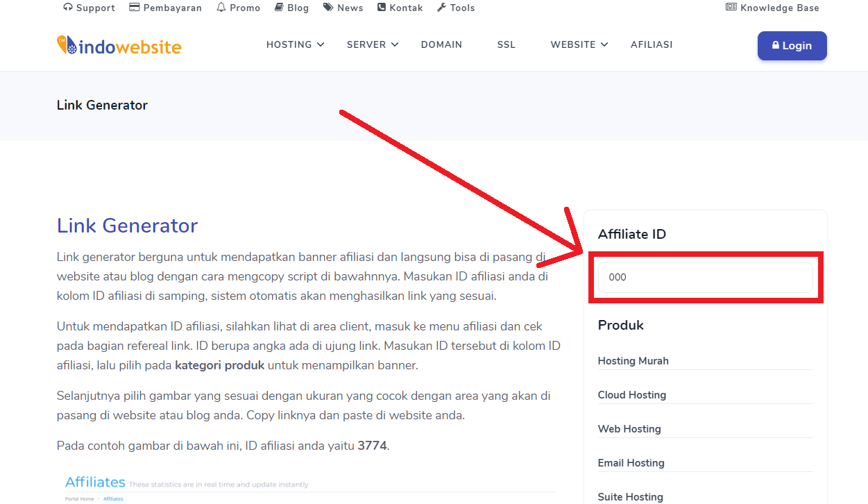Click the Affiliate ID input field
This screenshot has height=504, width=868.
pyautogui.click(x=705, y=276)
